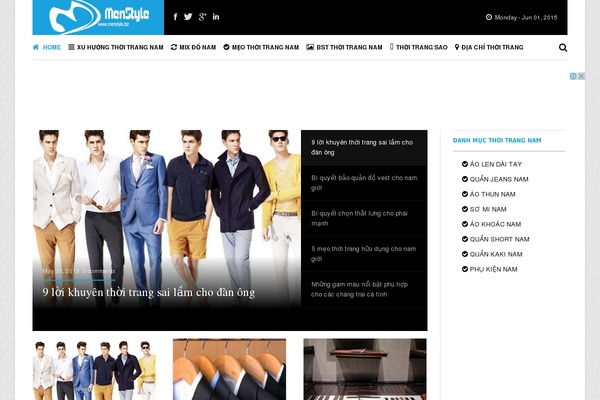Click the ad info icon
The width and height of the screenshot is (600, 400).
pyautogui.click(x=573, y=76)
